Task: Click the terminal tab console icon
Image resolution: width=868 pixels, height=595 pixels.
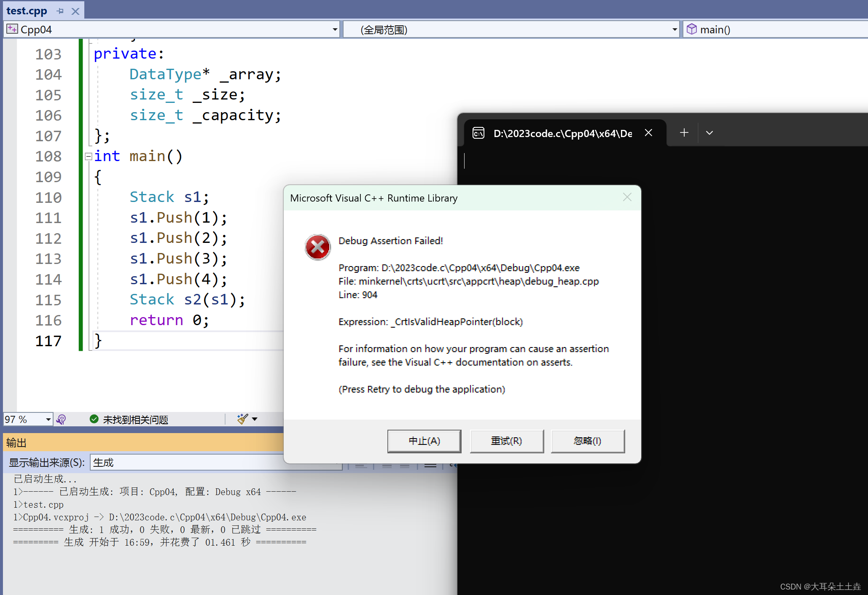Action: [478, 133]
